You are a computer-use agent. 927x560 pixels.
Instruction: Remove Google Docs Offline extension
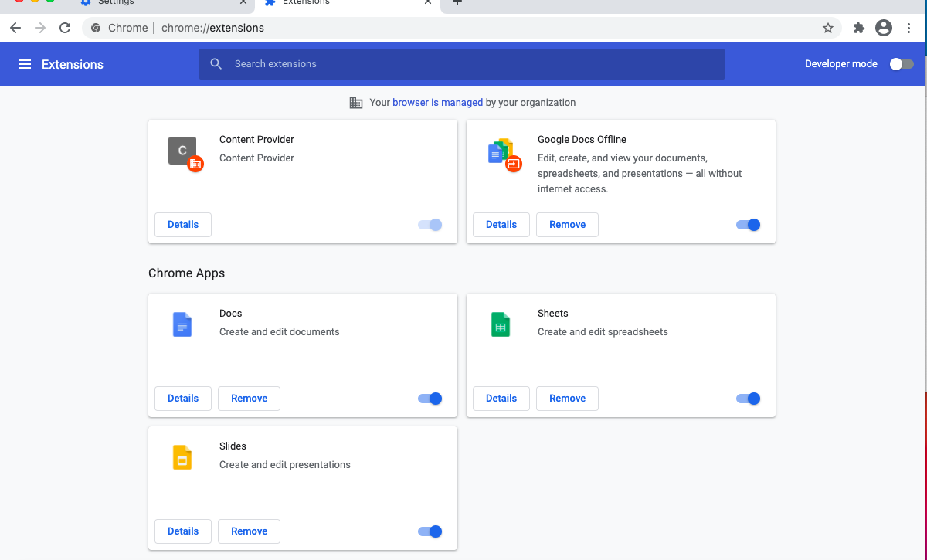pyautogui.click(x=568, y=225)
